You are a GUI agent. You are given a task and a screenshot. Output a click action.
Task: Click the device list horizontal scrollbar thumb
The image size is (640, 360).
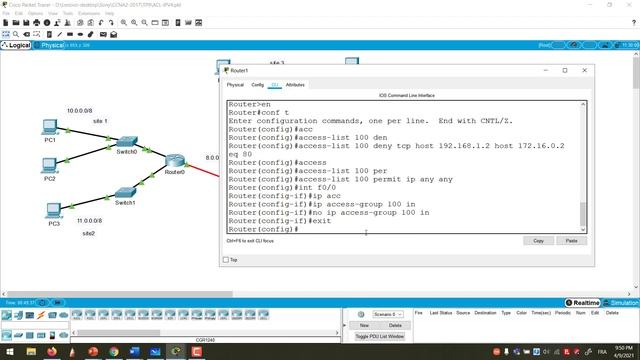coord(118,333)
